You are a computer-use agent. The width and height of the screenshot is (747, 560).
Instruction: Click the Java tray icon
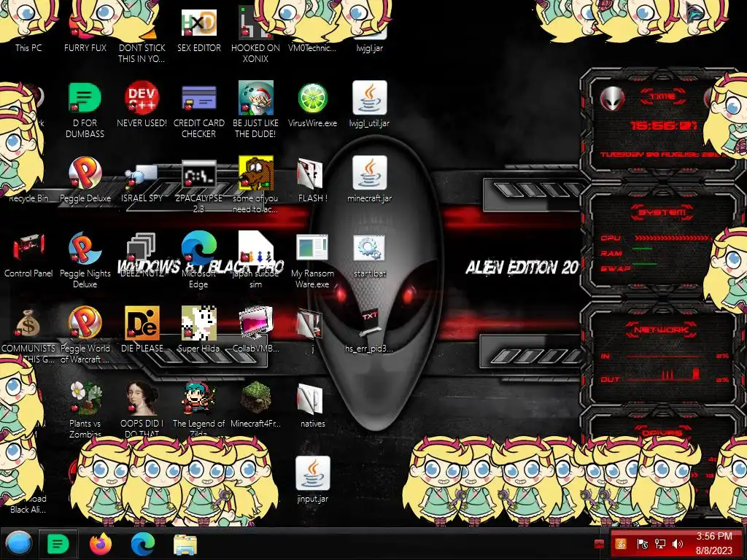621,543
